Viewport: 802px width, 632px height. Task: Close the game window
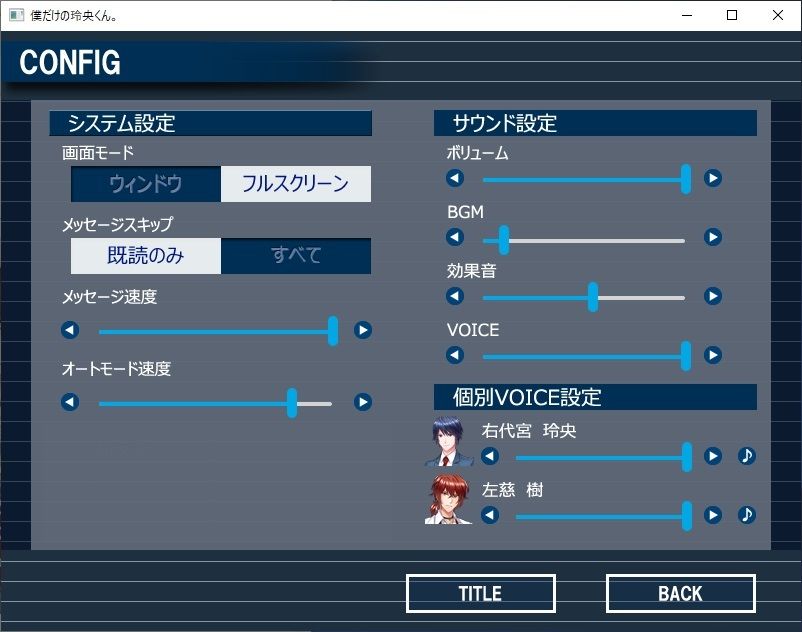tap(777, 15)
